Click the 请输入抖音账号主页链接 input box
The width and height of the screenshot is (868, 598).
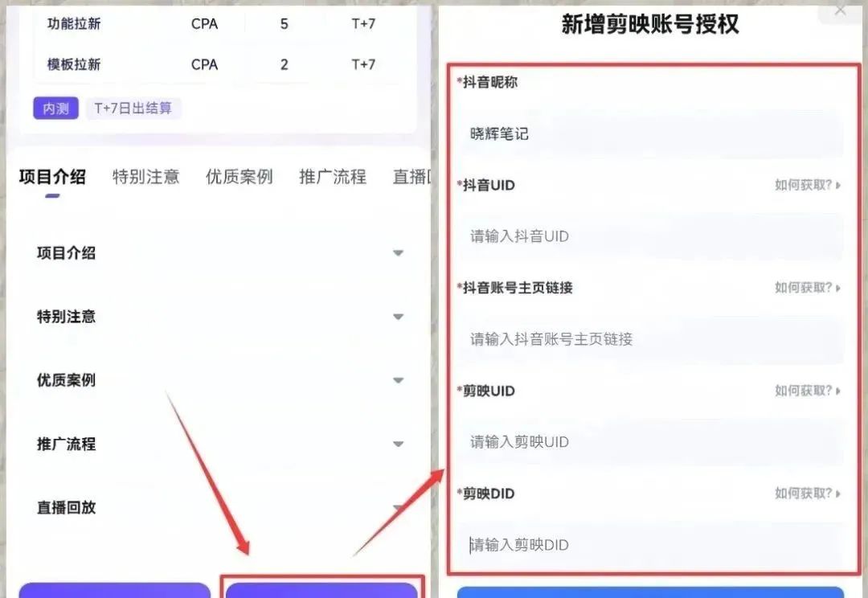click(650, 339)
